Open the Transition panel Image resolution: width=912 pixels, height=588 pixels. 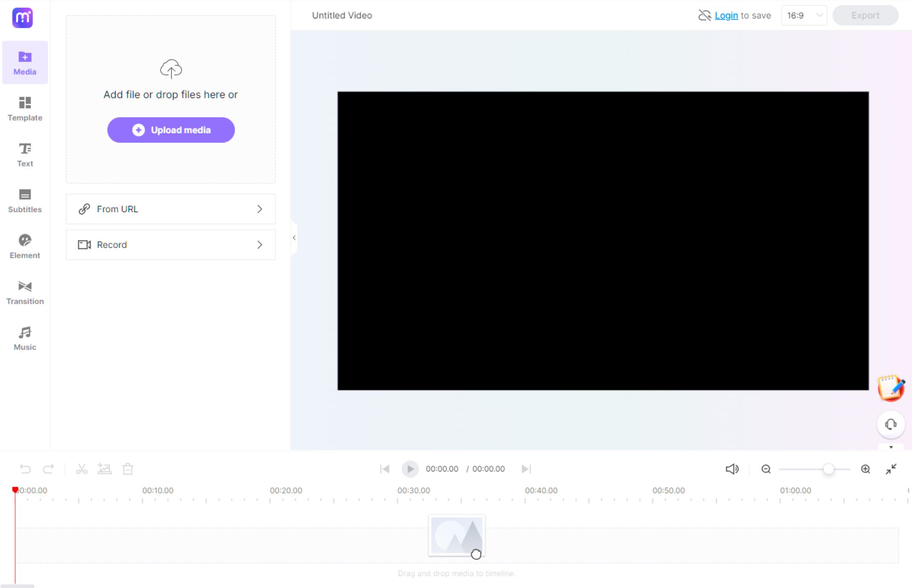[25, 292]
